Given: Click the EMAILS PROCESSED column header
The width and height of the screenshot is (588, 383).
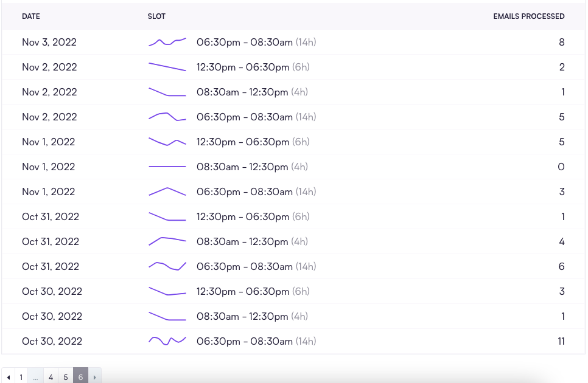Looking at the screenshot, I should tap(529, 16).
